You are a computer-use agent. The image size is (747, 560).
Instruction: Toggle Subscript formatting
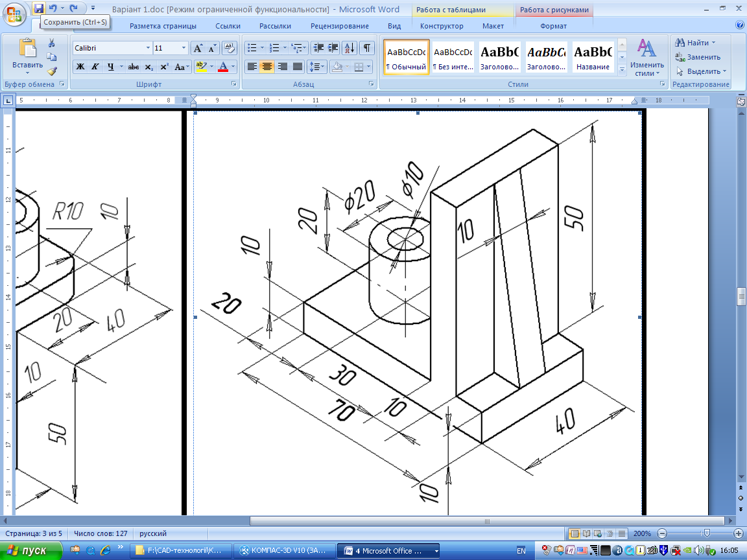pos(148,67)
